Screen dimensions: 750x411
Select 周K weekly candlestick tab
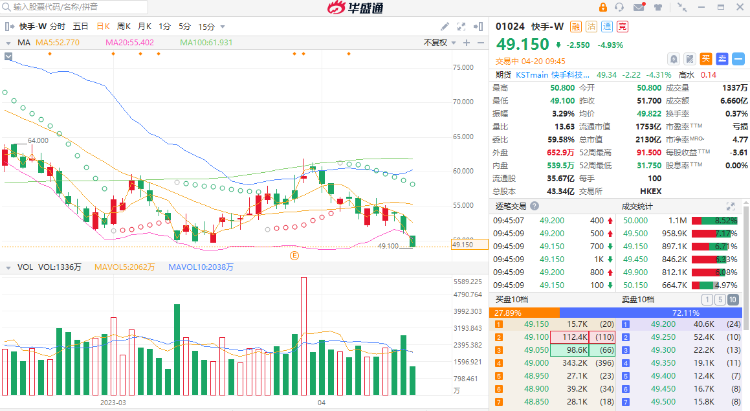(x=124, y=26)
